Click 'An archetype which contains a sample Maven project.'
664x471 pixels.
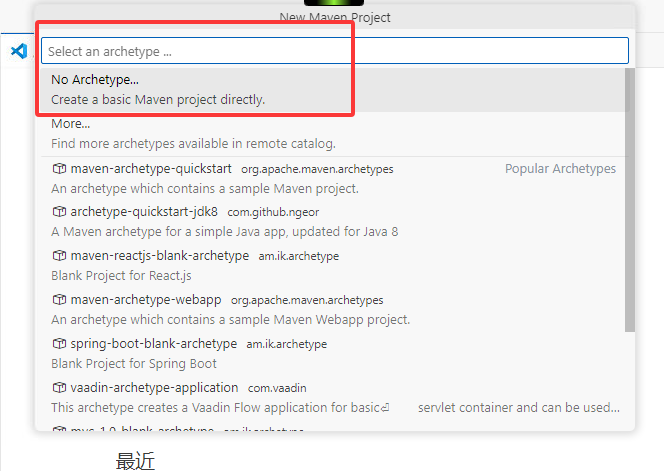pos(205,188)
